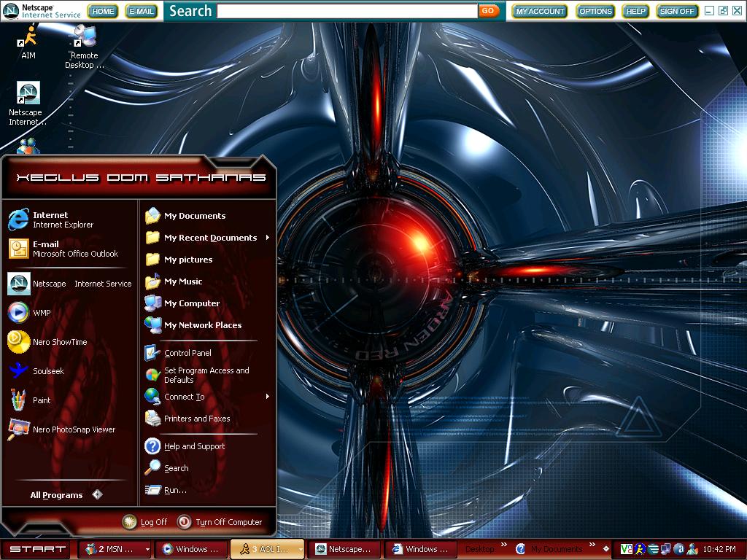Expand the My Recent Documents submenu
The width and height of the screenshot is (747, 560).
click(268, 237)
